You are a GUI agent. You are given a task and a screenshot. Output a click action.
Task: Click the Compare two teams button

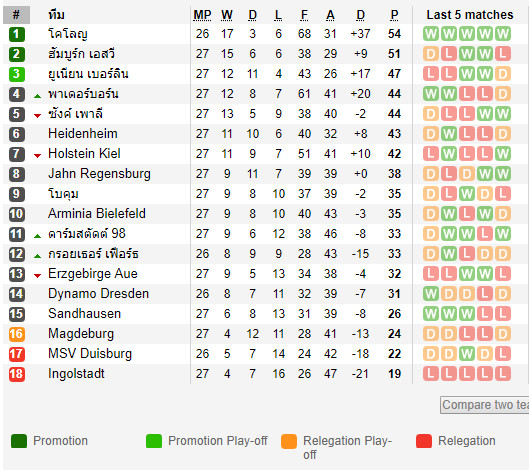click(484, 405)
